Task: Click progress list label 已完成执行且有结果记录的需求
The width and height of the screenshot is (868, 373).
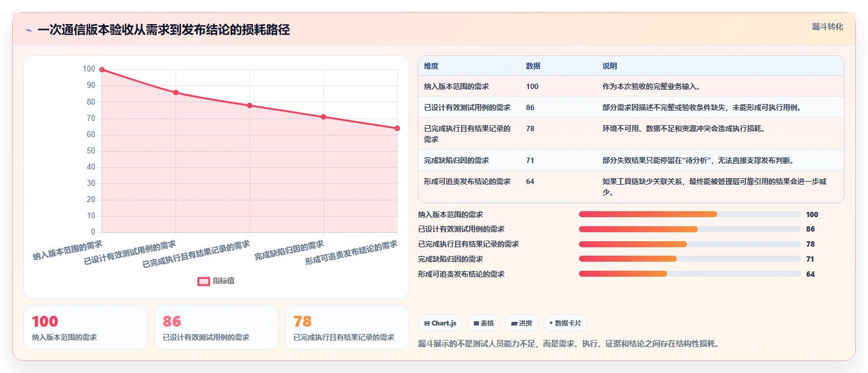Action: [x=468, y=244]
